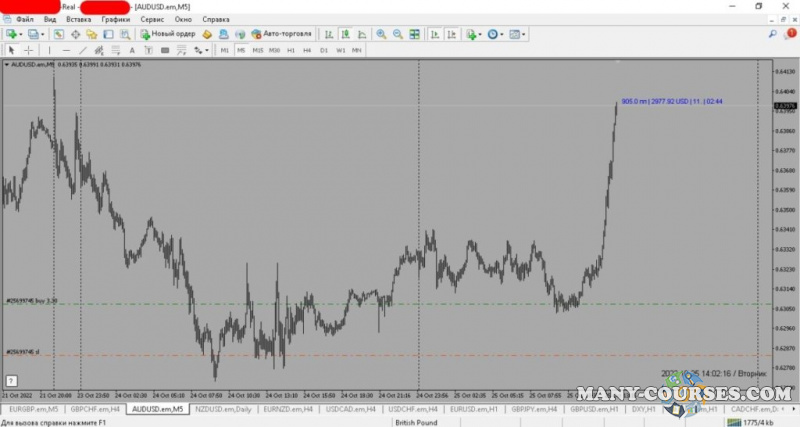Open the Графики menu

tap(116, 19)
